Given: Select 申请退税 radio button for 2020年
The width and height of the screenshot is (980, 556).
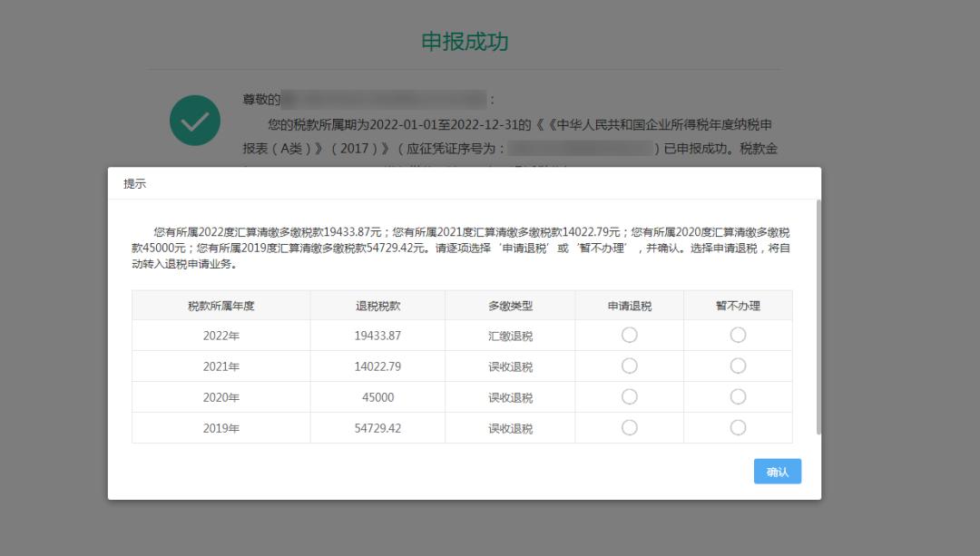Looking at the screenshot, I should [629, 396].
